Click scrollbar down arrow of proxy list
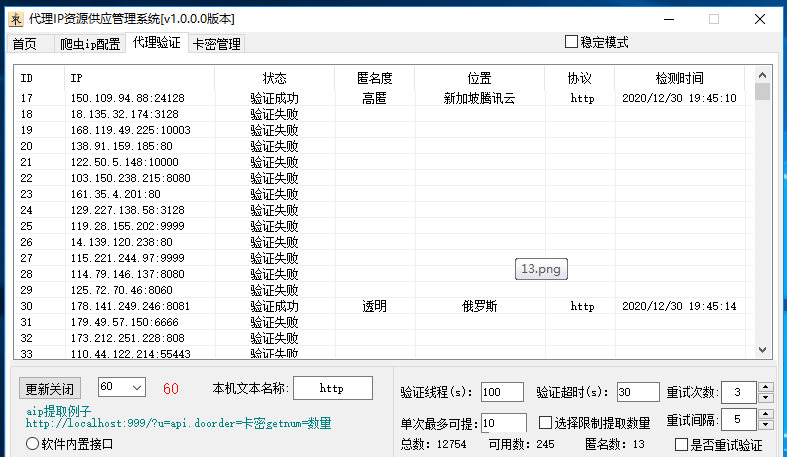This screenshot has height=457, width=787. click(x=762, y=350)
